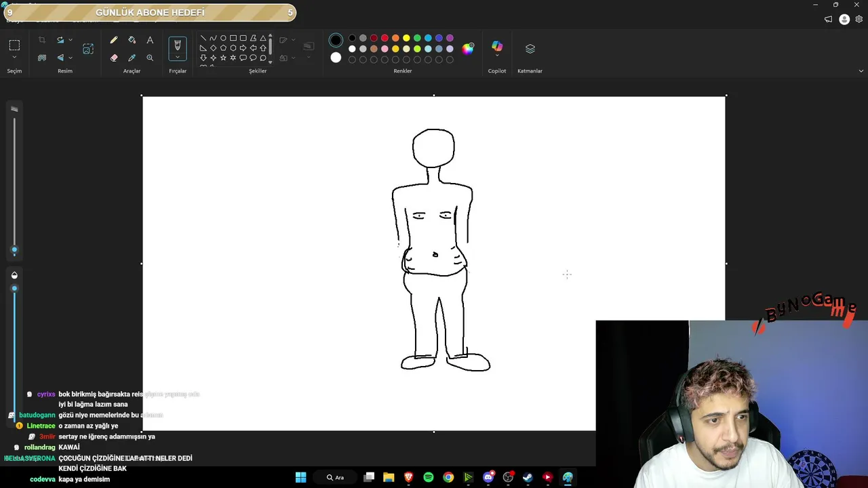Pick the pink color swatch
Image resolution: width=868 pixels, height=488 pixels.
(x=384, y=49)
